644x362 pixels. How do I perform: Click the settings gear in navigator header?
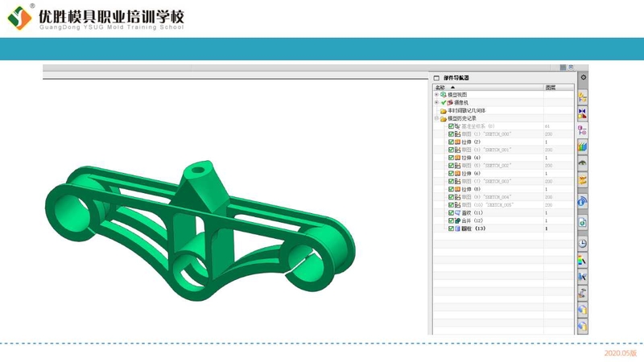[x=584, y=78]
